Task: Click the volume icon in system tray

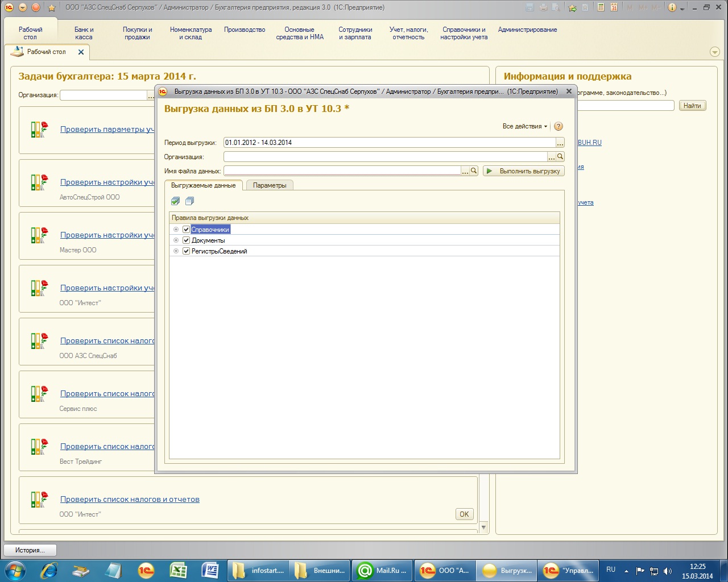Action: coord(668,571)
